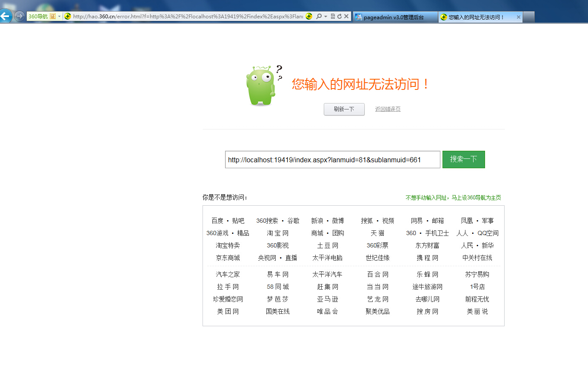The image size is (588, 388).
Task: Open the 淘宝网 link
Action: click(x=277, y=233)
